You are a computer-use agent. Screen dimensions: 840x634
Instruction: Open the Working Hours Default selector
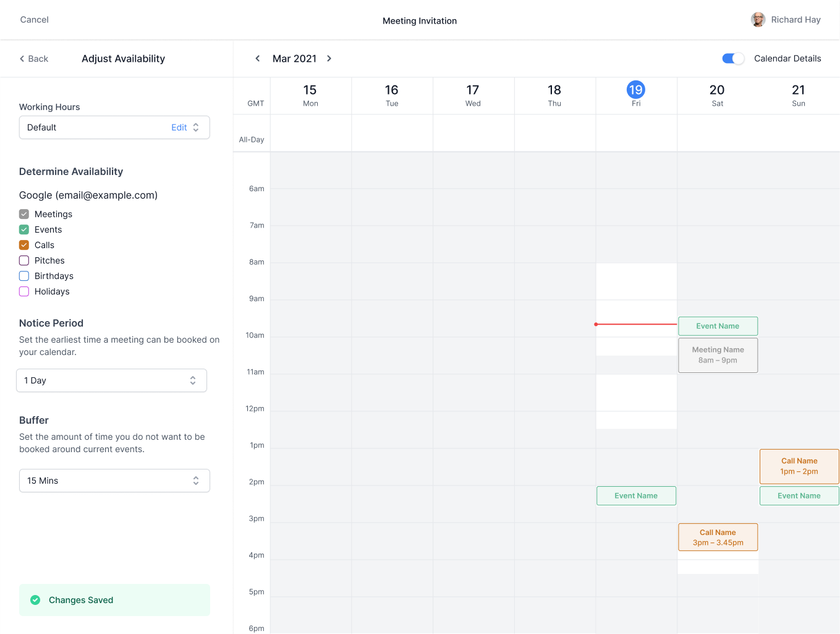click(195, 127)
